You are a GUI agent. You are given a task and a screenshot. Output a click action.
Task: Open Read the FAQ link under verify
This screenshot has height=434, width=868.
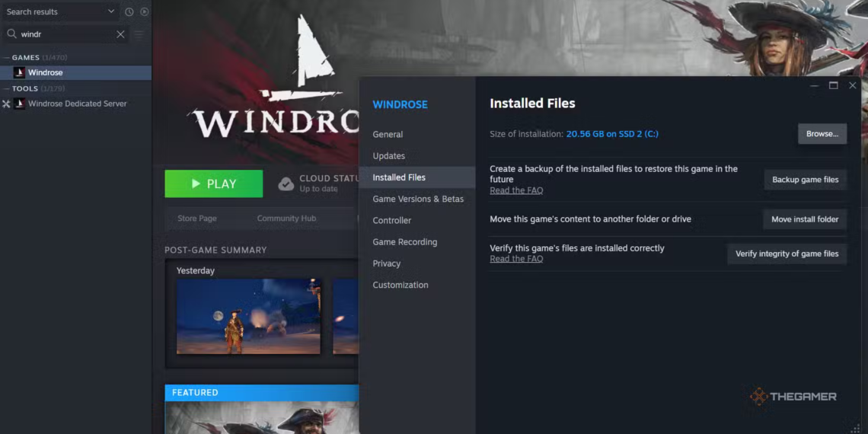tap(516, 259)
